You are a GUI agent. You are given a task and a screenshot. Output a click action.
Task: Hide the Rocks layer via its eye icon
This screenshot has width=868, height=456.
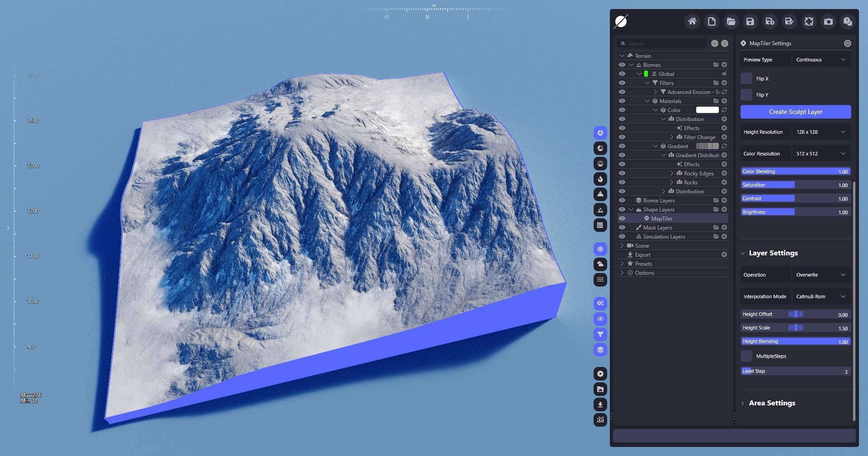coord(622,182)
